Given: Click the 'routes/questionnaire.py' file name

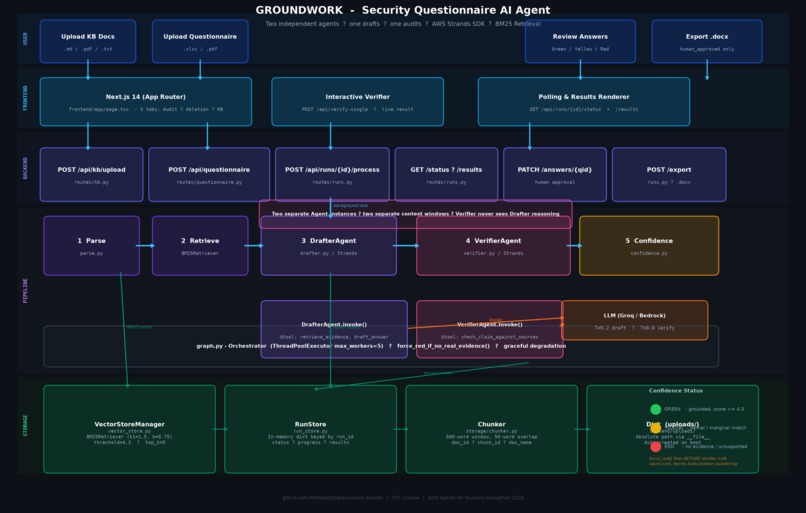Looking at the screenshot, I should [x=209, y=182].
